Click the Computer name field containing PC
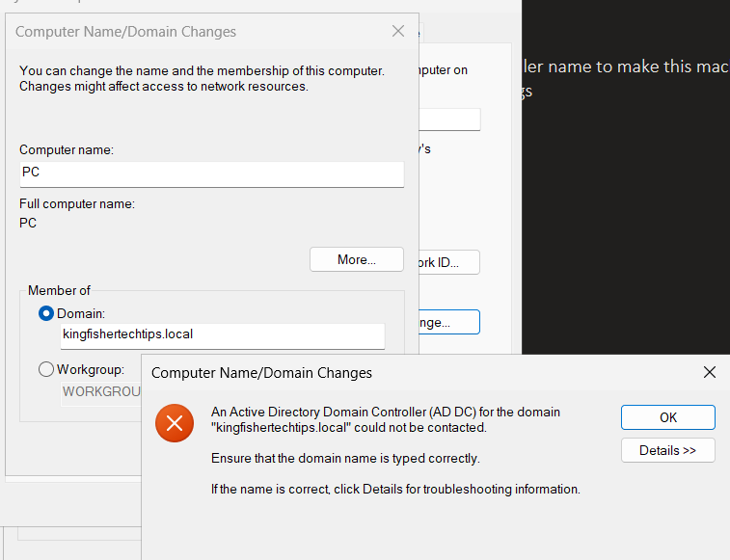Screen dimensions: 730x560 click(212, 174)
